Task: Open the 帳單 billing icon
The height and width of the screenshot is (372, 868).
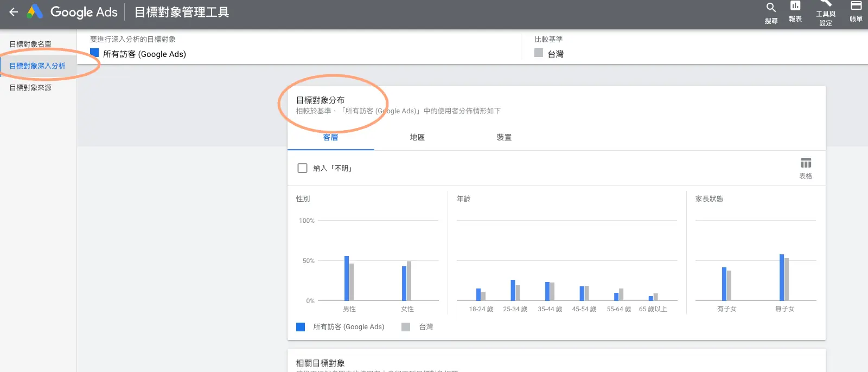Action: coord(856,12)
